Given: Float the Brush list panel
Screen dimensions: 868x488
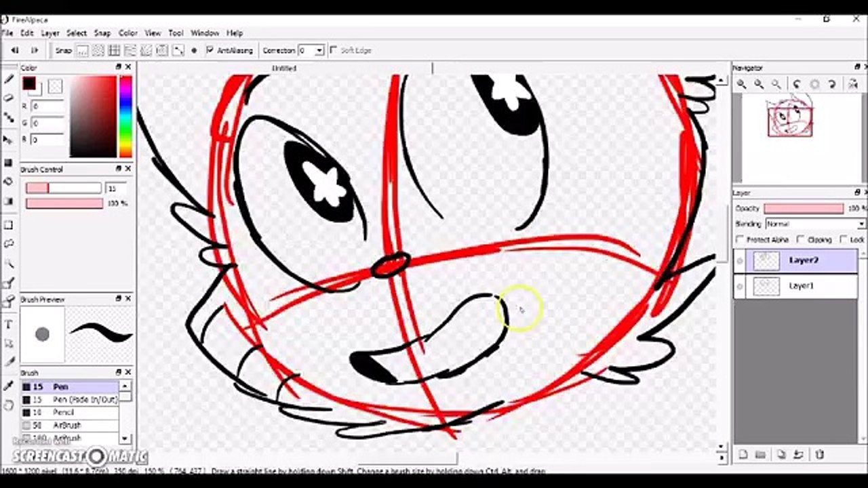Looking at the screenshot, I should [118, 372].
